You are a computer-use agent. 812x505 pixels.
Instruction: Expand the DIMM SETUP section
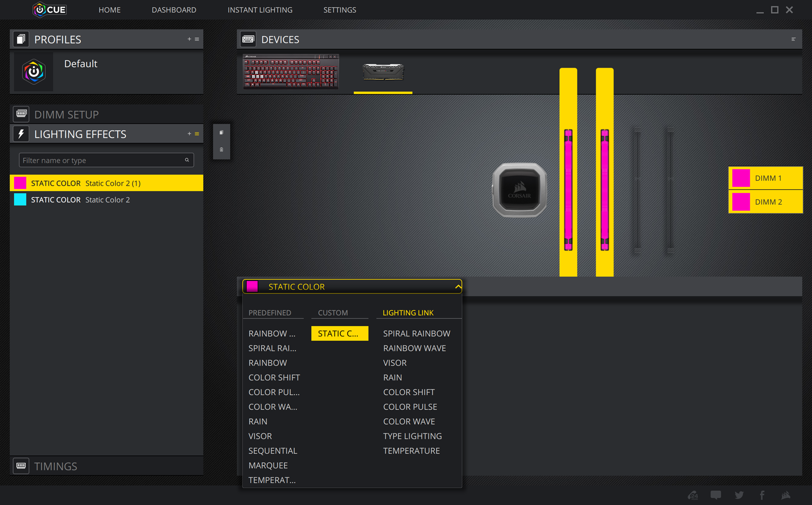click(x=107, y=114)
